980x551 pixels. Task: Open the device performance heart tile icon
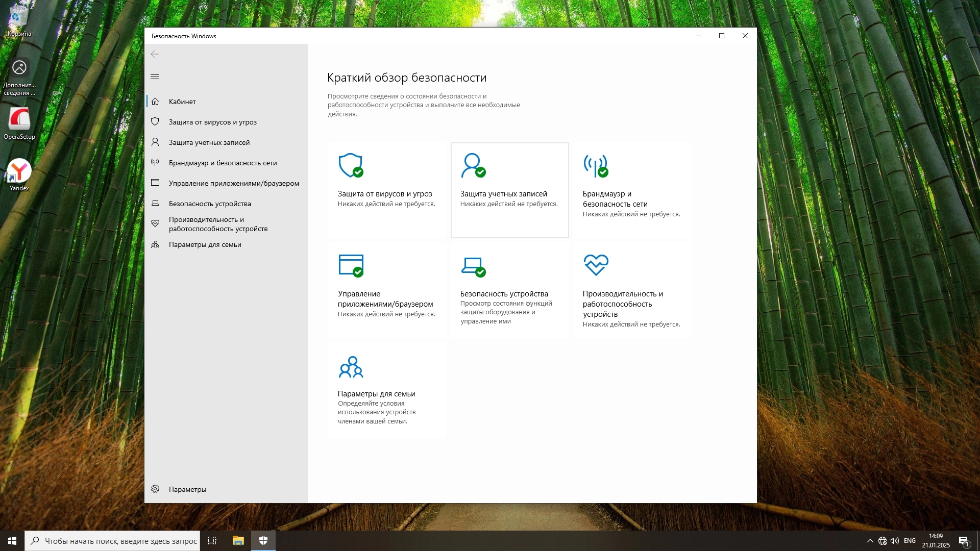pos(596,265)
